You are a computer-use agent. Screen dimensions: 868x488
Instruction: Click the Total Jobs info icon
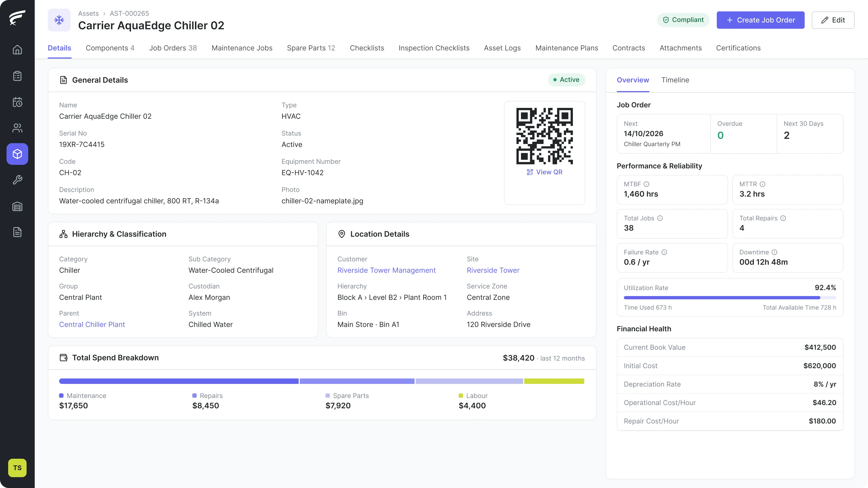[x=660, y=218]
